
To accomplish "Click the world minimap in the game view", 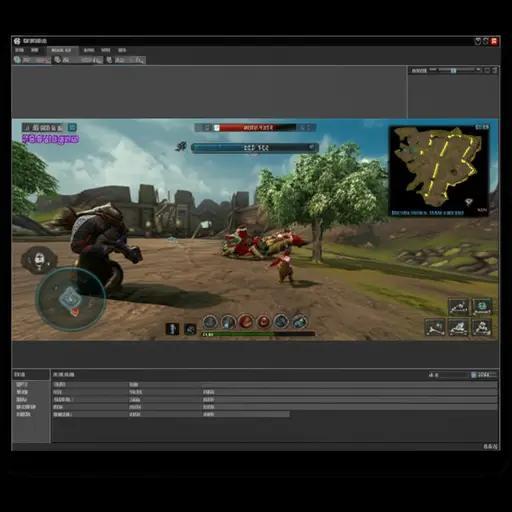I will tap(439, 171).
